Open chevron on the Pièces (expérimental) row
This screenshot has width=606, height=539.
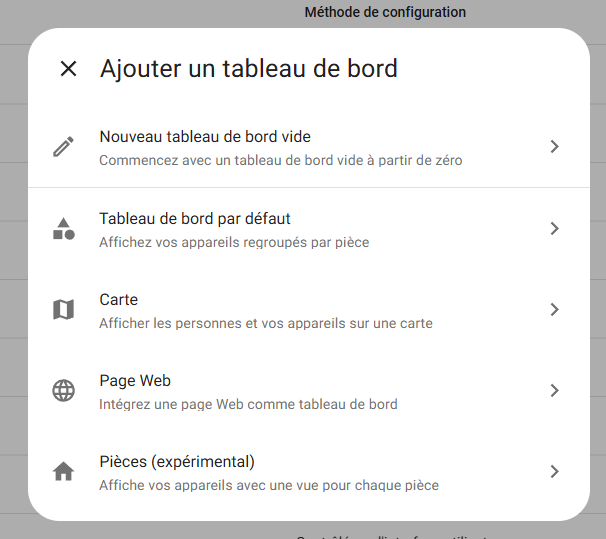click(555, 471)
